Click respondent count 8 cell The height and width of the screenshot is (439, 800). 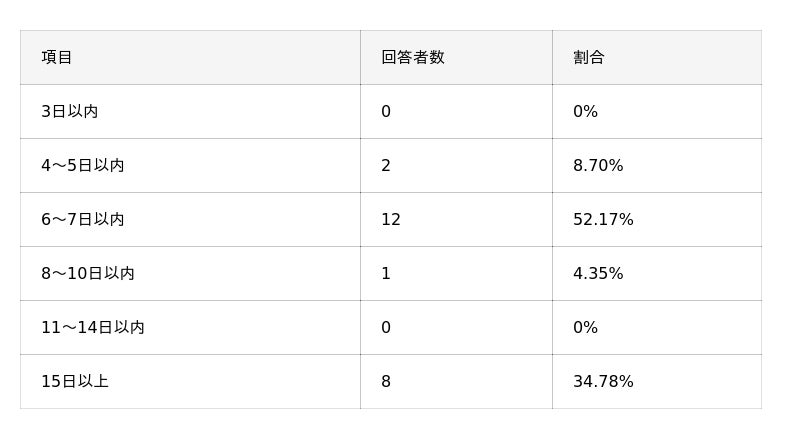click(386, 382)
